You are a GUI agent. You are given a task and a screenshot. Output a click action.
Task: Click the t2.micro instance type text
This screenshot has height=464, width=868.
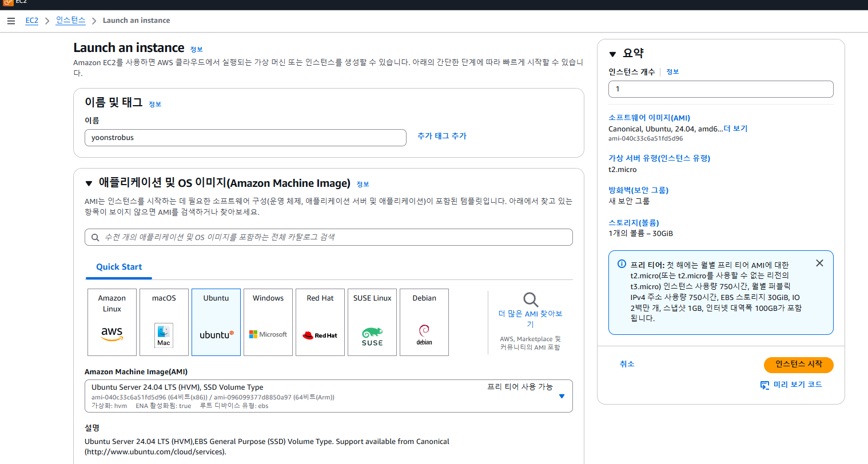[623, 170]
